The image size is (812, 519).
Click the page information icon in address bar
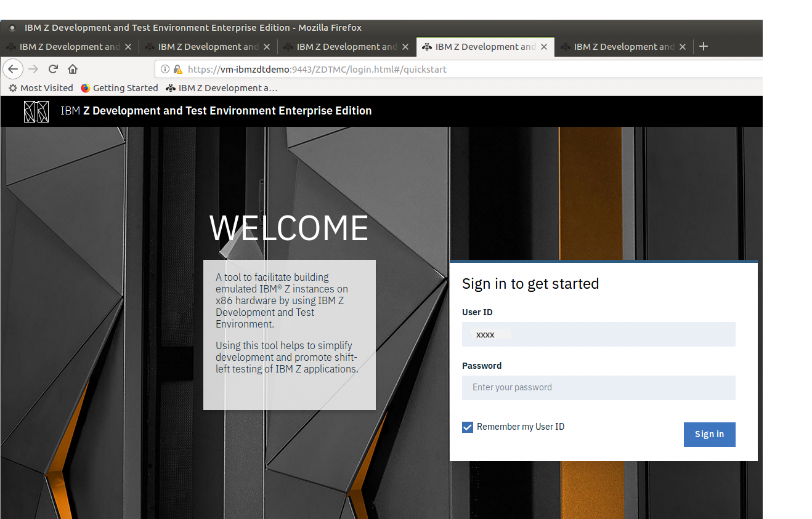pyautogui.click(x=164, y=69)
